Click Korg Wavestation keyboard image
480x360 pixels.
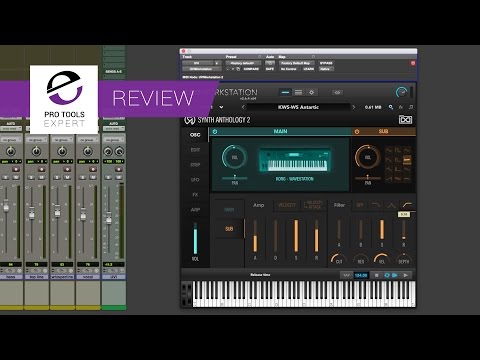click(295, 161)
